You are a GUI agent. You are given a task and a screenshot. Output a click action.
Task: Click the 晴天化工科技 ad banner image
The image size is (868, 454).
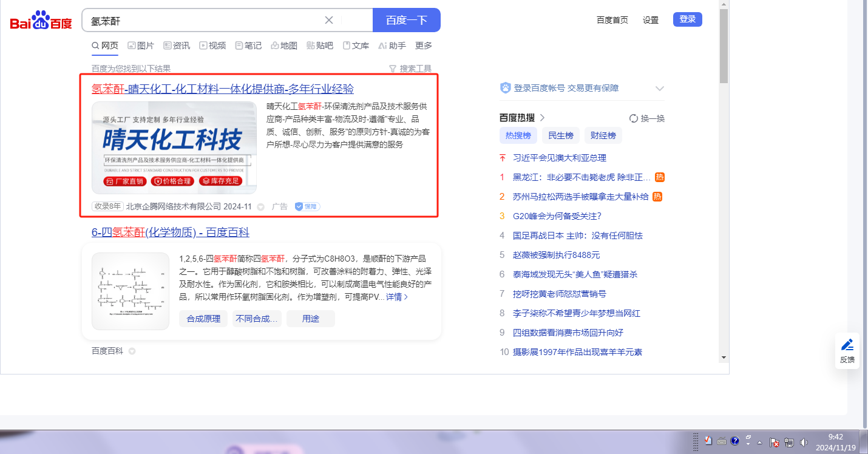click(x=174, y=147)
